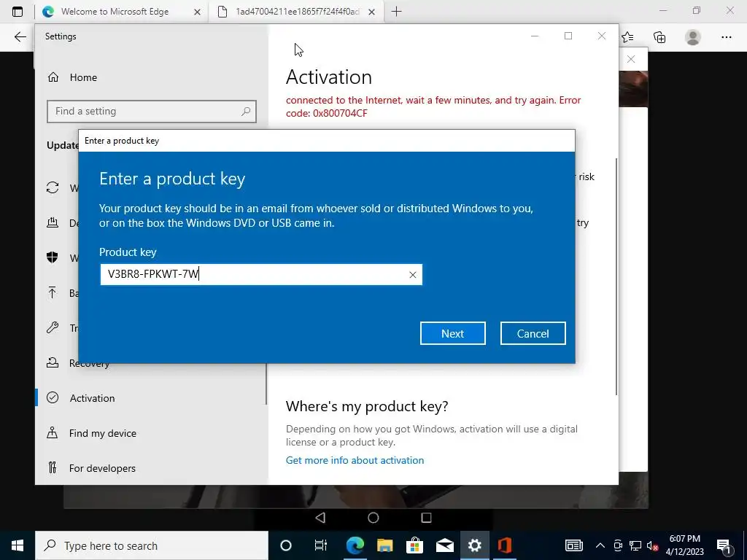This screenshot has width=747, height=560.
Task: Clear the product key field with X
Action: click(413, 275)
